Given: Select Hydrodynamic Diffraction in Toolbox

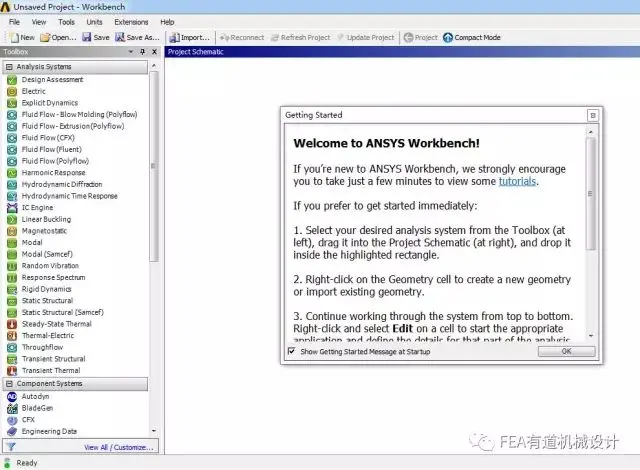Looking at the screenshot, I should pos(62,184).
